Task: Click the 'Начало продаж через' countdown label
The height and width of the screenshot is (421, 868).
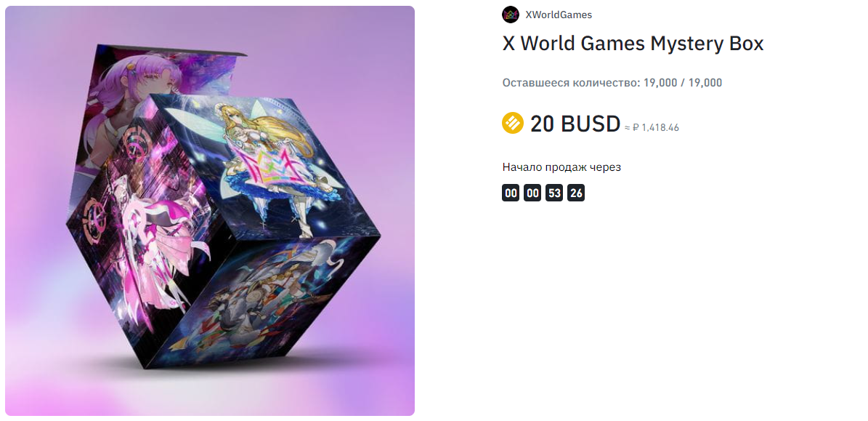Action: click(561, 167)
